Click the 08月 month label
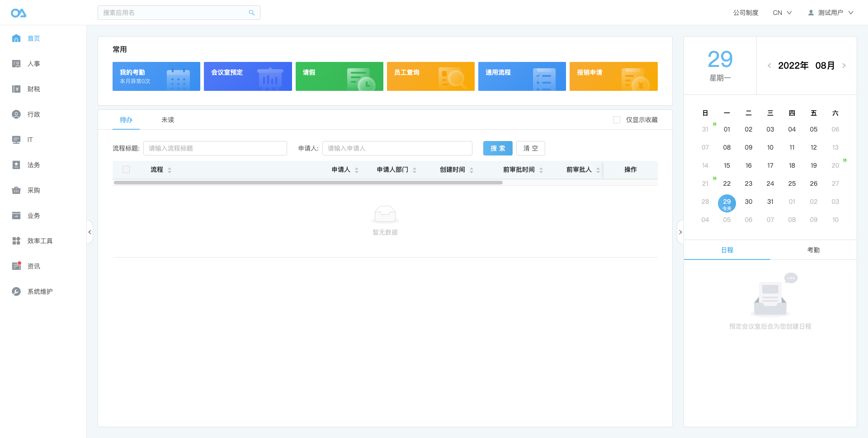868x438 pixels. tap(825, 66)
